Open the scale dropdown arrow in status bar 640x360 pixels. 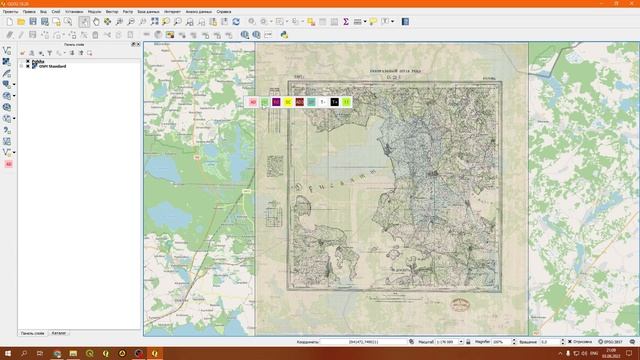pos(461,342)
